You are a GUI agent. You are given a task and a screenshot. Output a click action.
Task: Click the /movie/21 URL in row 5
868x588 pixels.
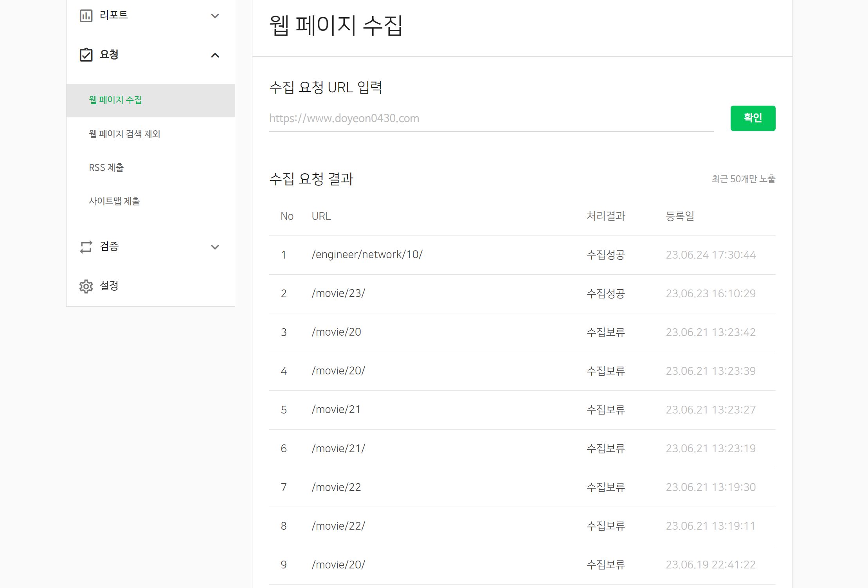(336, 410)
